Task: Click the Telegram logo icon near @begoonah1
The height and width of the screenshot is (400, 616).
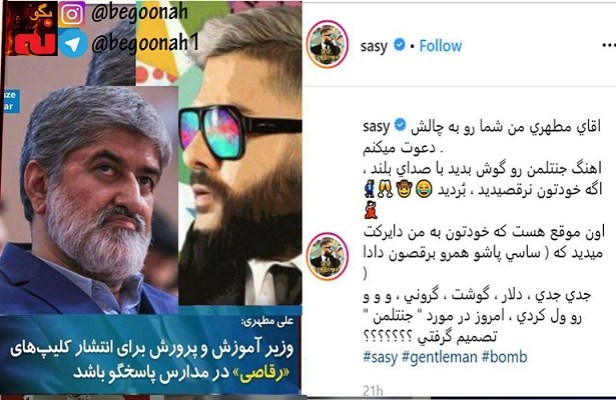Action: [73, 44]
